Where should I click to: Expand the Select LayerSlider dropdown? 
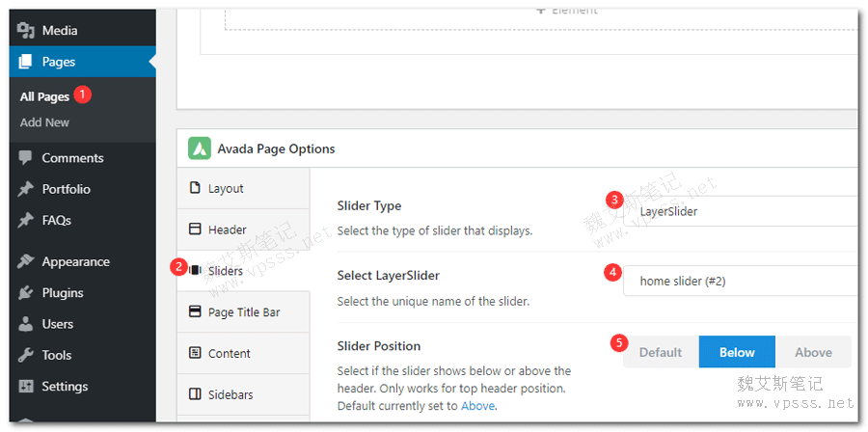pyautogui.click(x=740, y=281)
